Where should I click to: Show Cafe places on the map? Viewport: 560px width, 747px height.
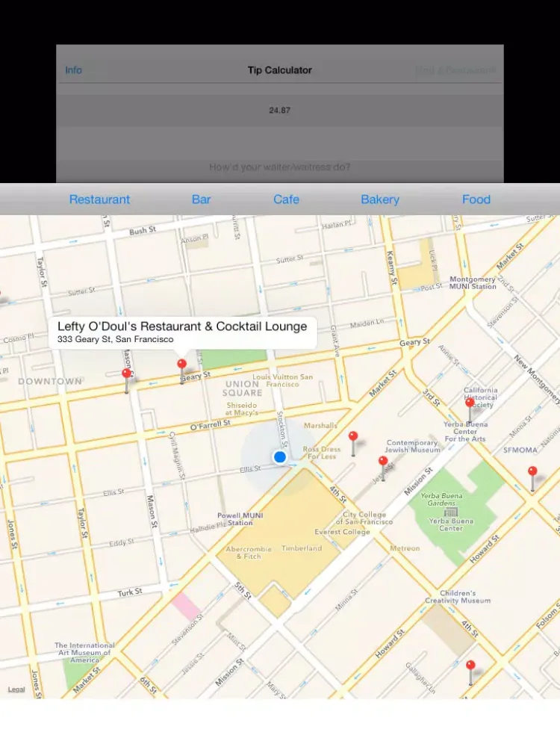(x=286, y=199)
